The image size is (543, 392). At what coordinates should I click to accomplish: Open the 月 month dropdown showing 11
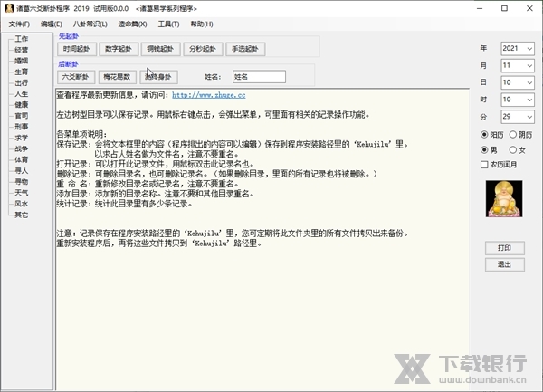518,65
